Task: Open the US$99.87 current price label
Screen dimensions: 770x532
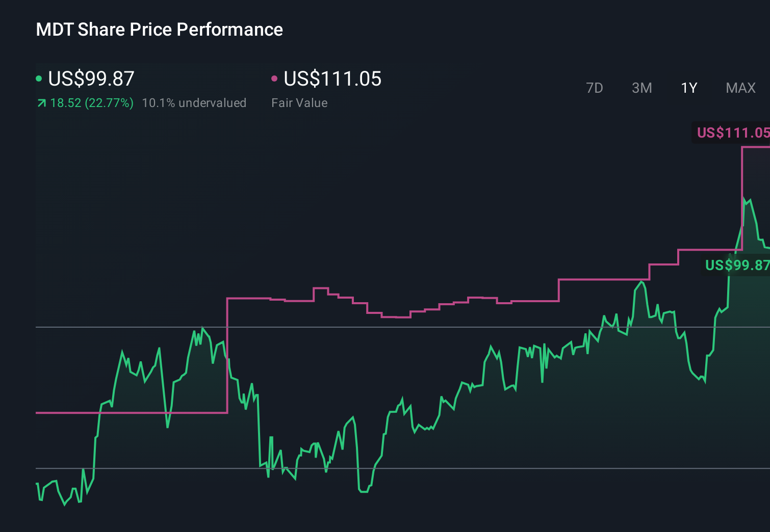Action: tap(91, 79)
